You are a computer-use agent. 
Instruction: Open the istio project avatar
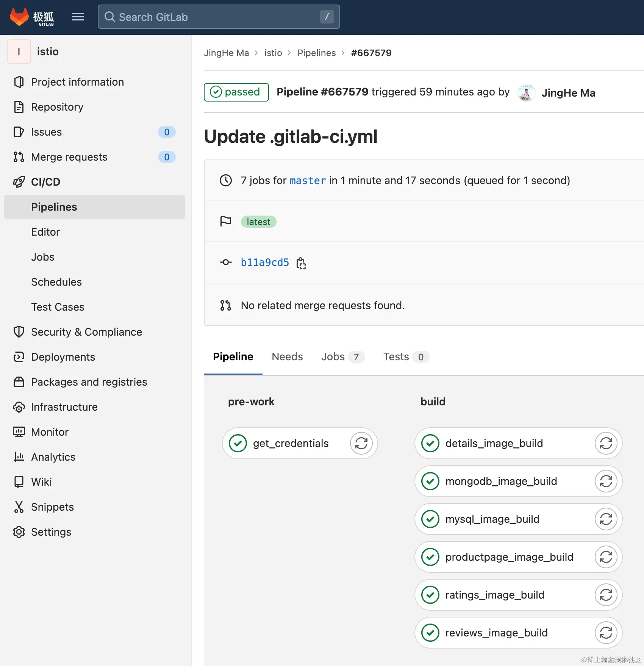pyautogui.click(x=19, y=52)
